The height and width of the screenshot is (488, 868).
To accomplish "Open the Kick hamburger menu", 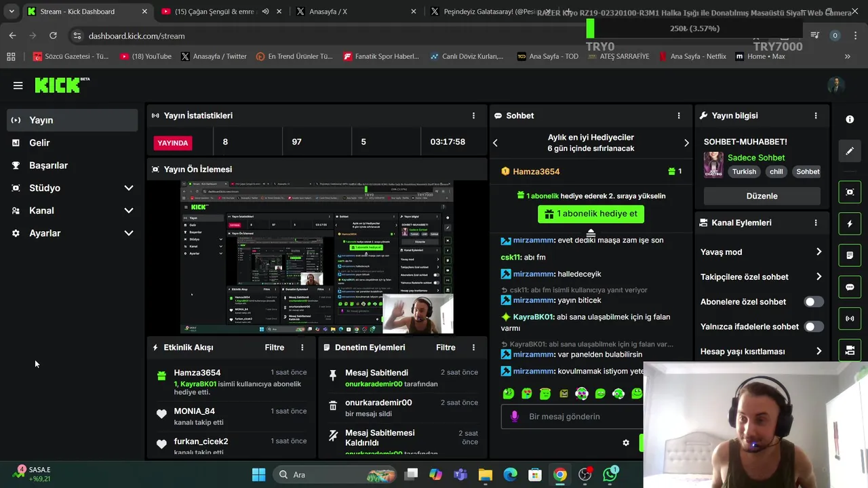I will tap(18, 85).
